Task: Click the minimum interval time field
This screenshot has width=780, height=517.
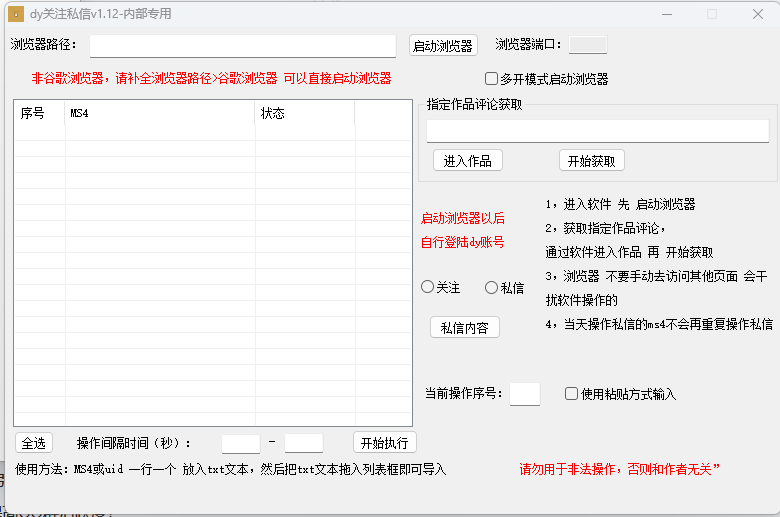Action: click(241, 443)
